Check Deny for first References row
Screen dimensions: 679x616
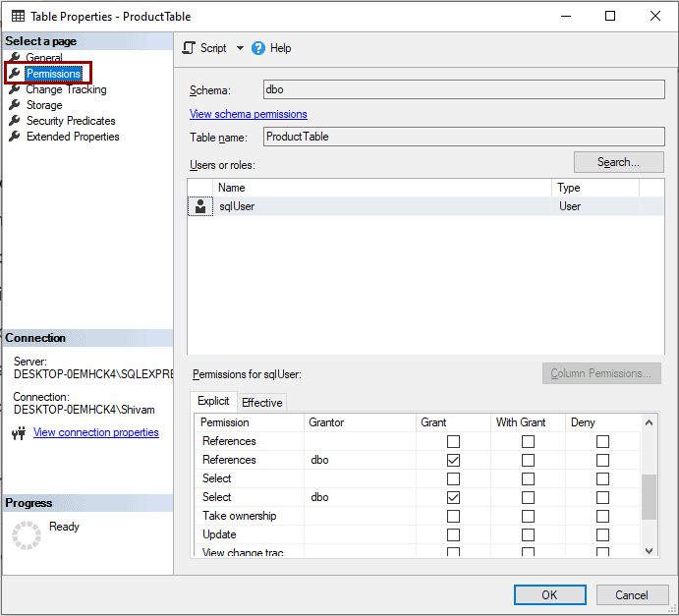point(602,441)
